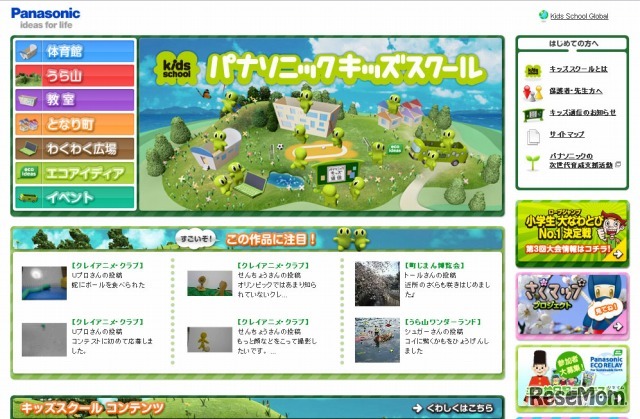Open the わくわく広場 menu item
The image size is (640, 419).
[75, 149]
